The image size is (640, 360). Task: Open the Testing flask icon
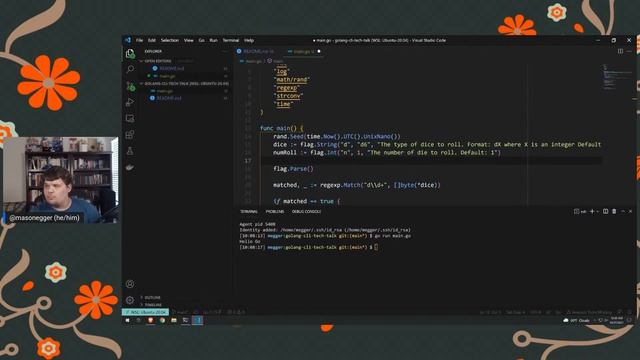pos(130,151)
